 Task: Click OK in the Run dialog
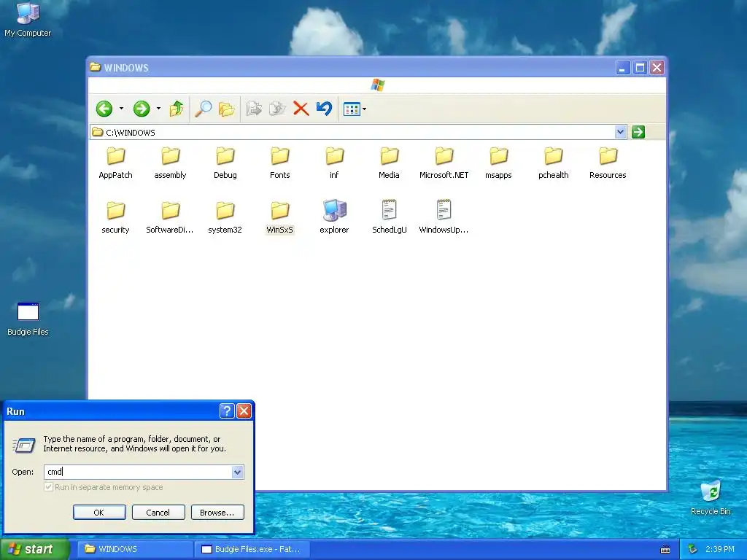pos(99,513)
